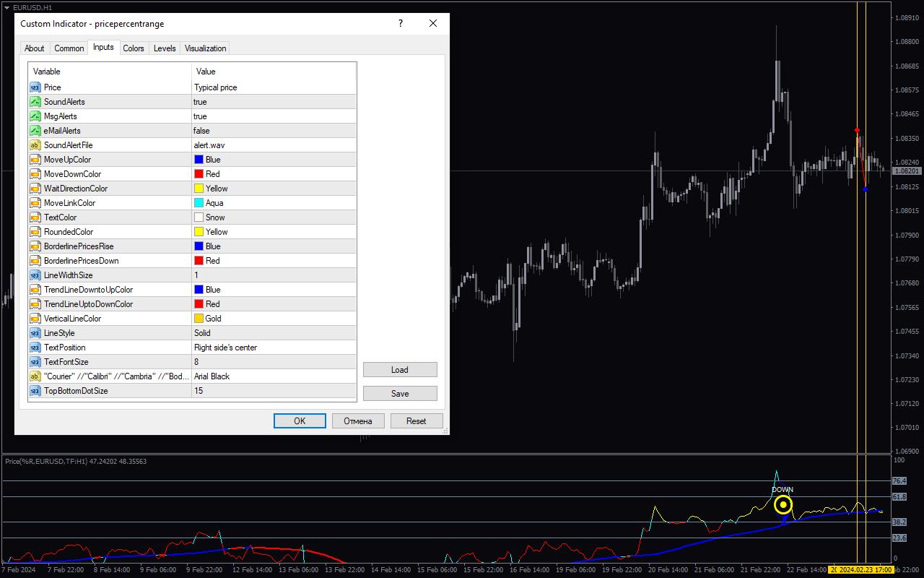Click the Price variable type icon
Screen dimensions: 924x578
35,87
